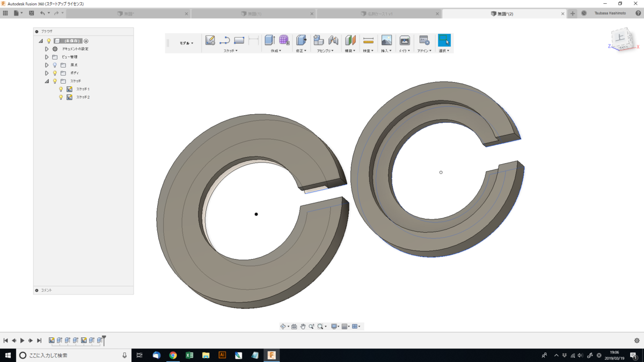This screenshot has height=362, width=644.
Task: Click the Create Sketch tool icon
Action: (x=210, y=40)
